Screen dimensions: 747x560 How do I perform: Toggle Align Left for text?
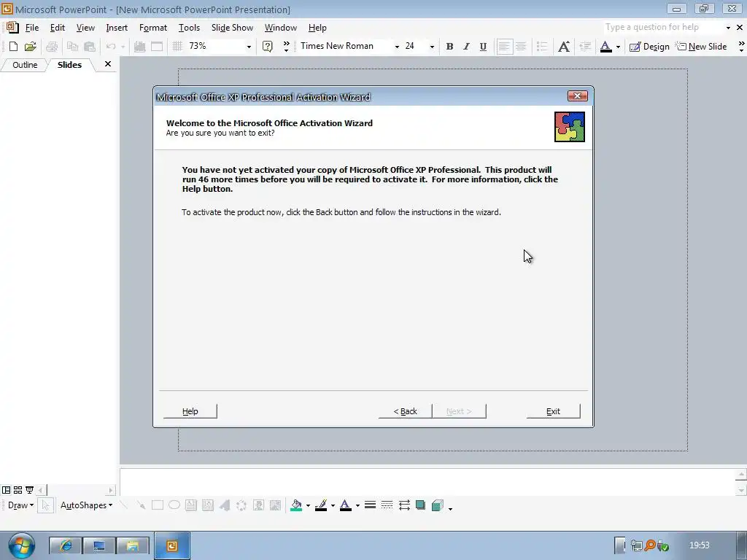[x=504, y=46]
